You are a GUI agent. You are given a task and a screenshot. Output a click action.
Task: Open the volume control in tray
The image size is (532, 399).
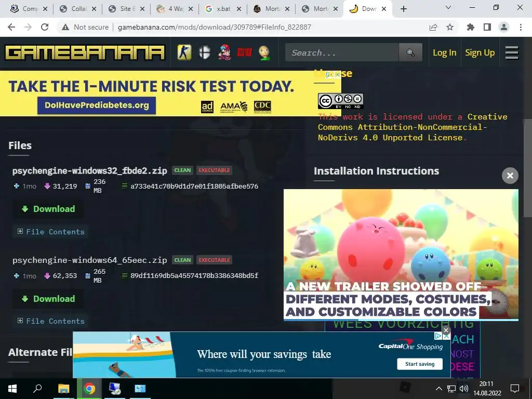pos(463,389)
